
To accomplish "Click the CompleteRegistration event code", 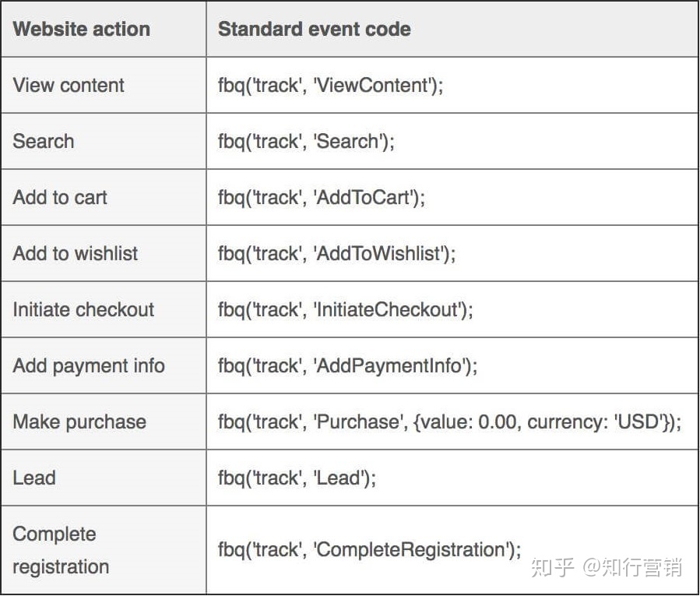I will (369, 550).
